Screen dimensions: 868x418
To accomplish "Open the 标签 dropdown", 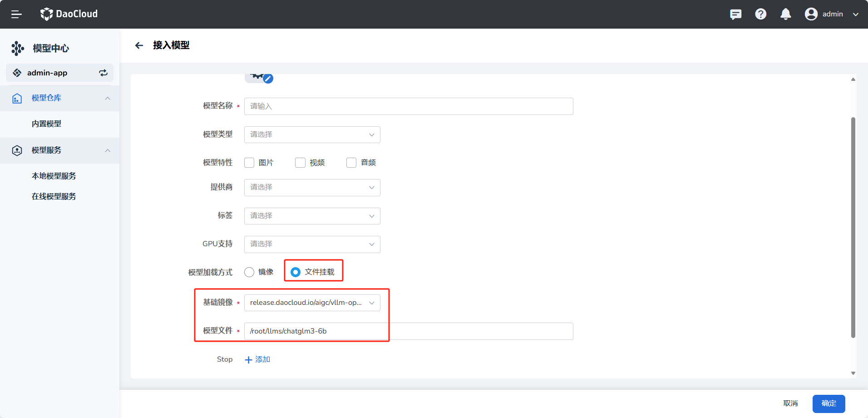I will [312, 216].
